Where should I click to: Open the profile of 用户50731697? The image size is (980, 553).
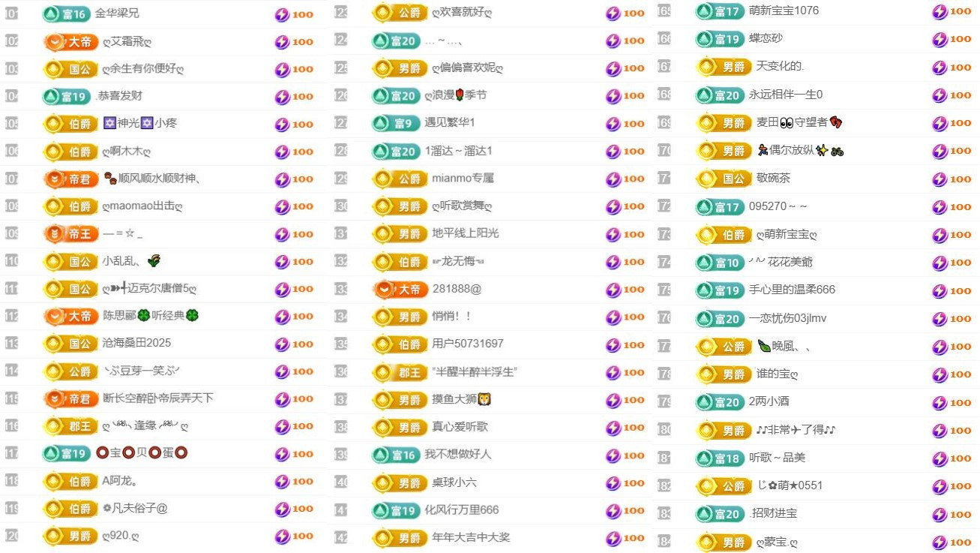[x=467, y=344]
